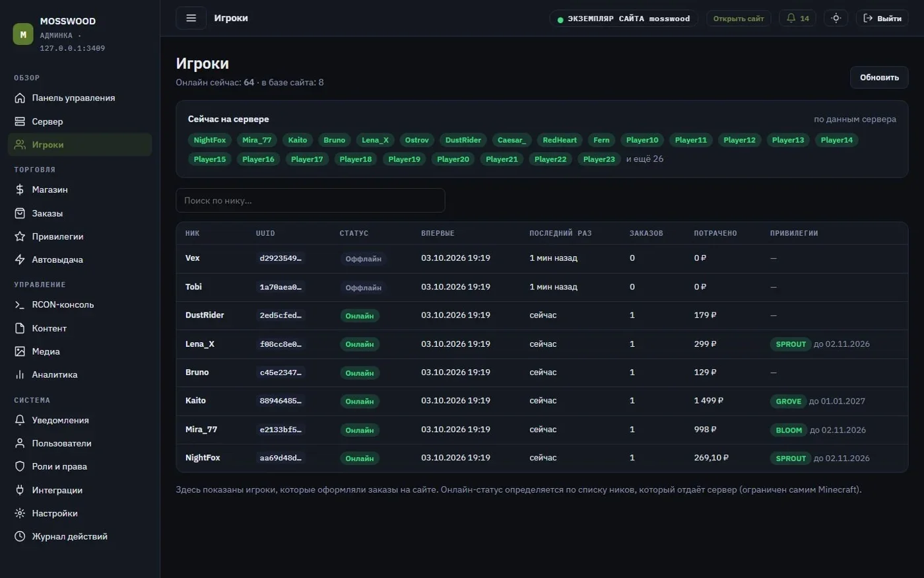
Task: Open Заказы bag icon
Action: click(20, 213)
